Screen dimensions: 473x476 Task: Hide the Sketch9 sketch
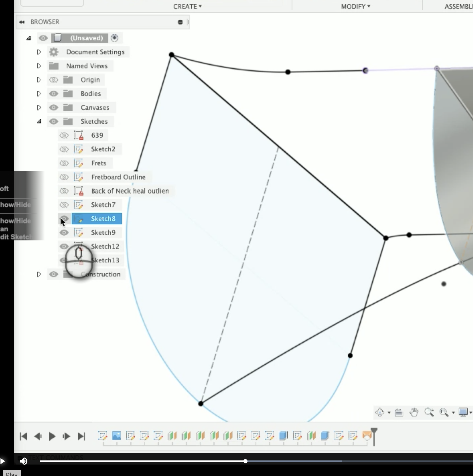click(x=64, y=233)
